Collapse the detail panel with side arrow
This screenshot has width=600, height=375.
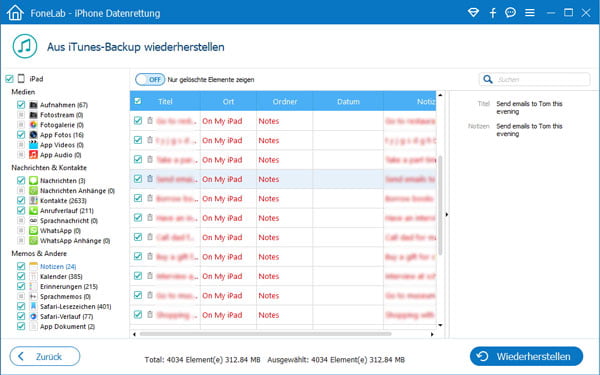447,215
